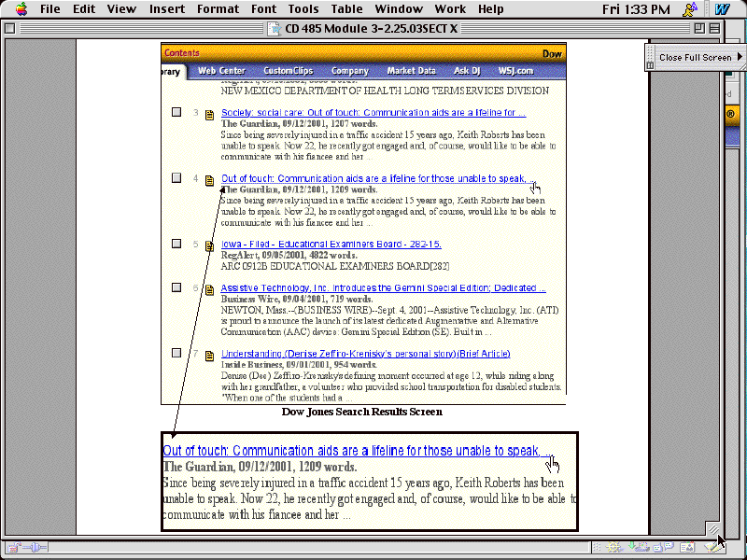
Task: Open the 'Understanding' Denise Zeffiro-Krenisky link
Action: click(365, 354)
